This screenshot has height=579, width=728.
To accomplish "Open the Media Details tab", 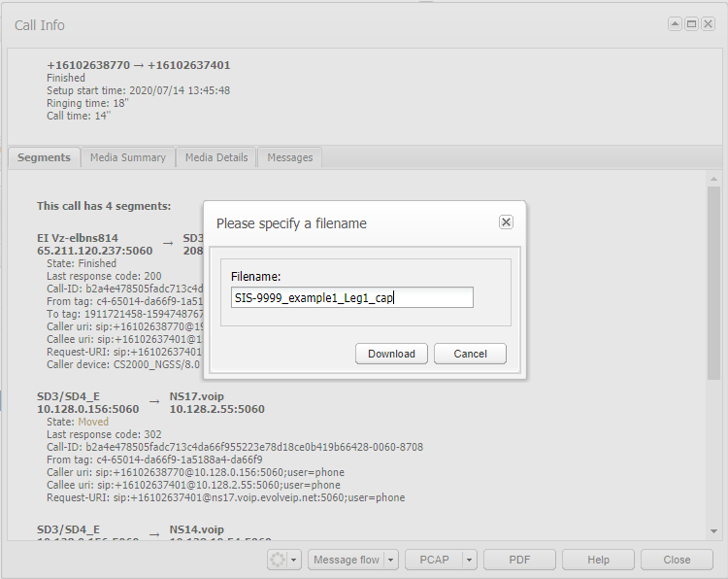I will [x=216, y=157].
